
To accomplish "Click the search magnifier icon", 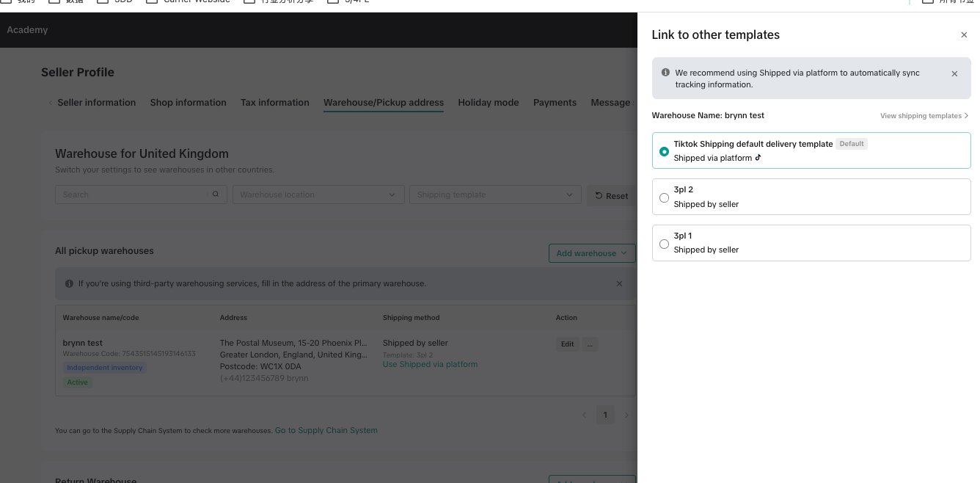I will click(216, 195).
